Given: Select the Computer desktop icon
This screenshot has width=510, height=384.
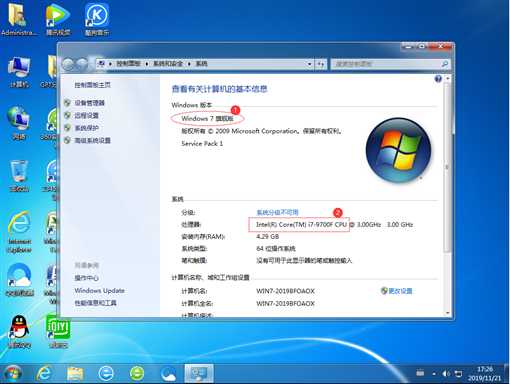Looking at the screenshot, I should pyautogui.click(x=19, y=72).
